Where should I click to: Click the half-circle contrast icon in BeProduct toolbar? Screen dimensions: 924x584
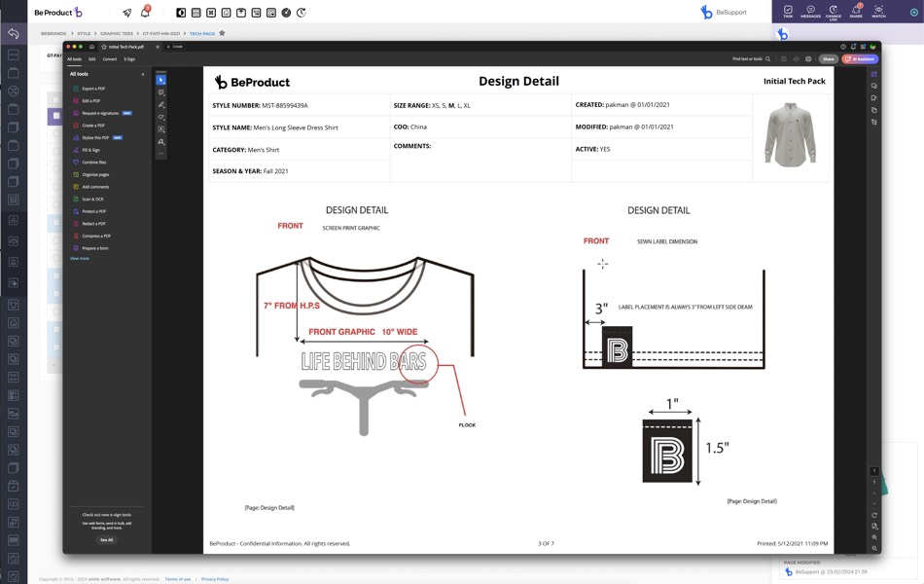[x=181, y=13]
